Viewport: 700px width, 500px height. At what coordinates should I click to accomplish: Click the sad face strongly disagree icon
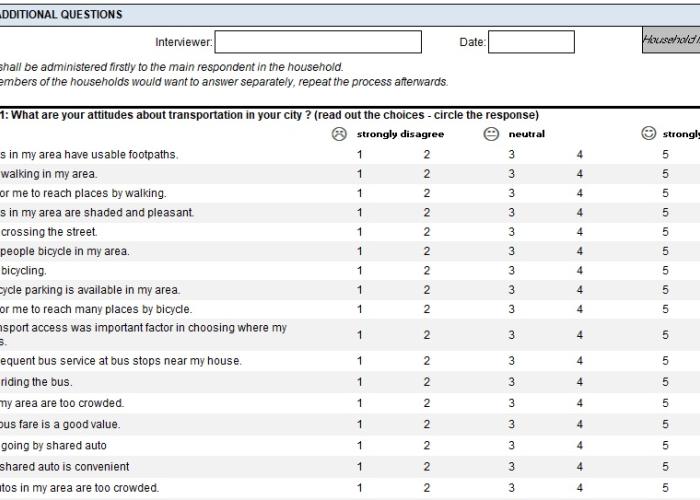(339, 134)
